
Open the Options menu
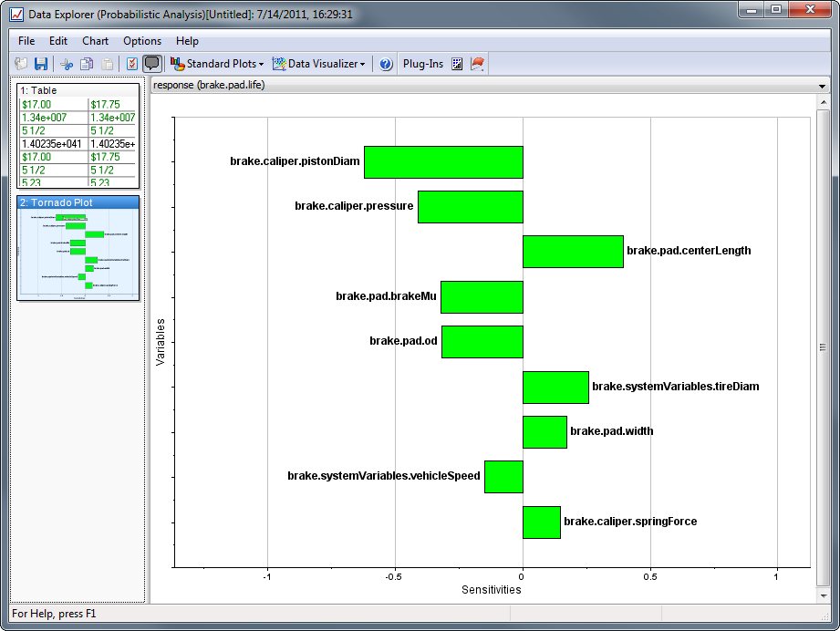[142, 41]
